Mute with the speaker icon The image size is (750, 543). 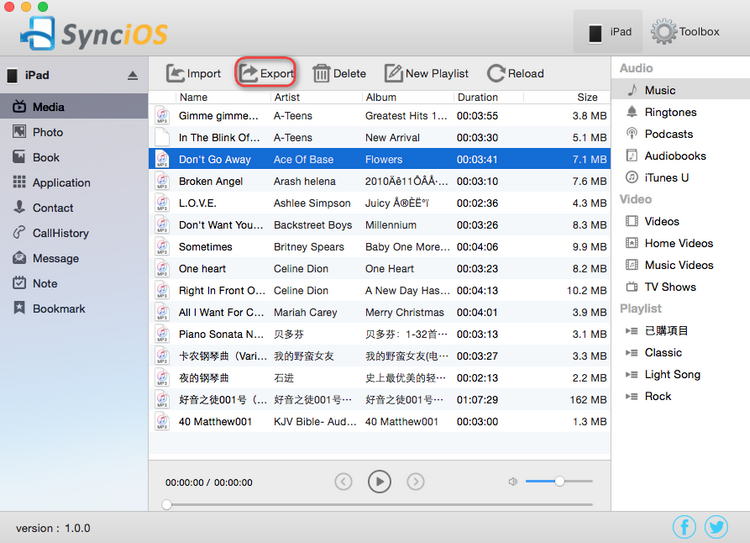(x=513, y=481)
